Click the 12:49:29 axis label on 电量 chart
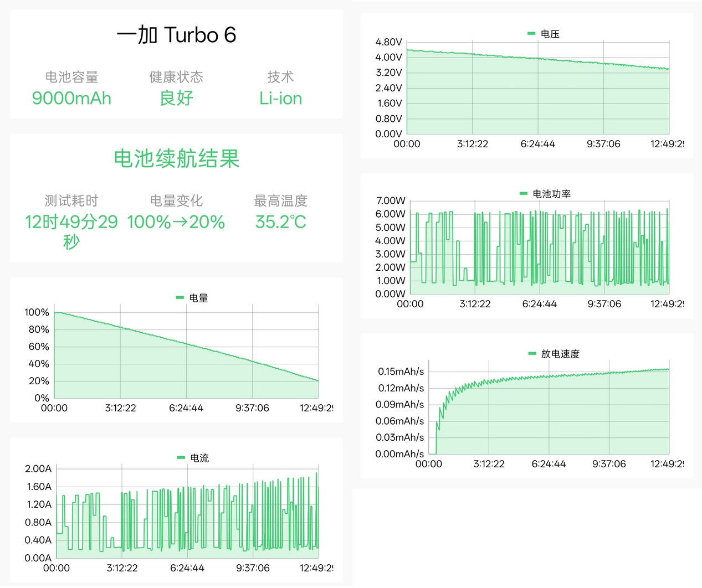 [x=317, y=408]
